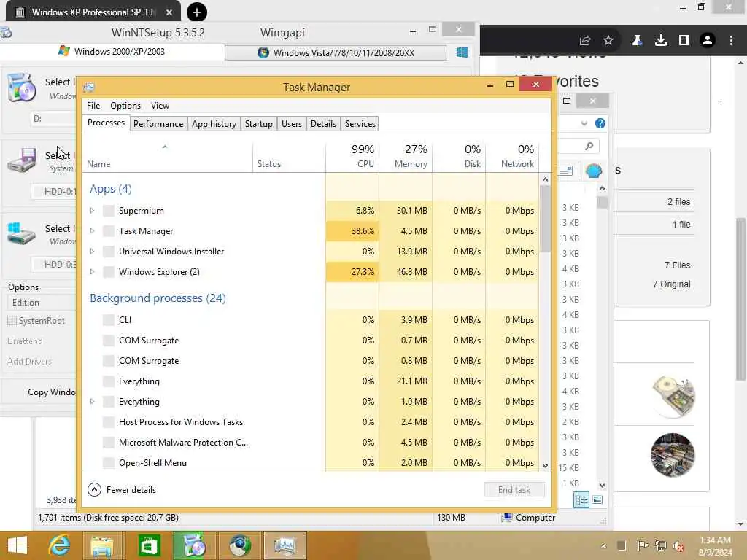Sort by Disk column header

pyautogui.click(x=460, y=156)
